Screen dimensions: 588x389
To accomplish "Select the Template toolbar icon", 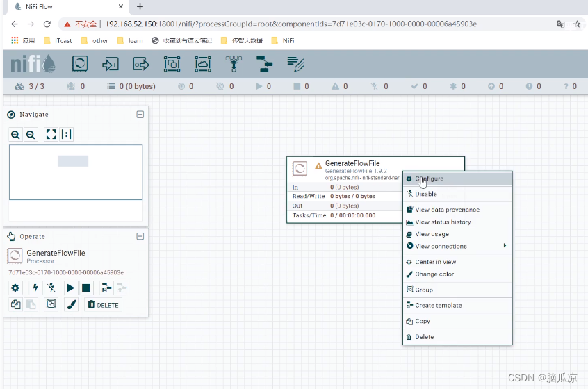I will [264, 64].
